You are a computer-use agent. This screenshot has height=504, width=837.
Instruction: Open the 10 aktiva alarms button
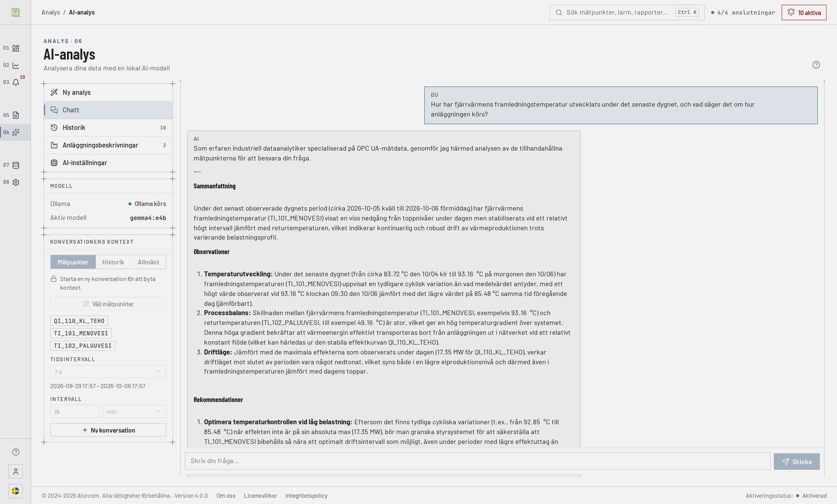(804, 13)
